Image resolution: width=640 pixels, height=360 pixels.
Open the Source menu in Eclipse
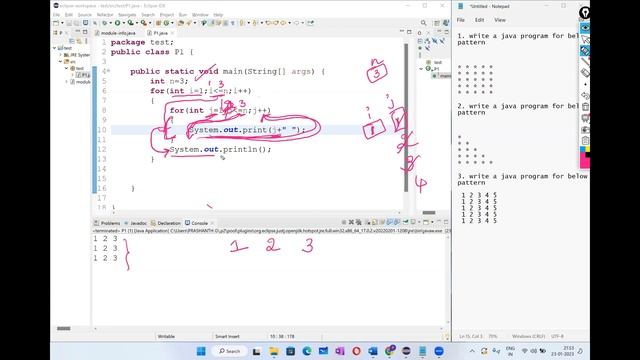pos(84,15)
